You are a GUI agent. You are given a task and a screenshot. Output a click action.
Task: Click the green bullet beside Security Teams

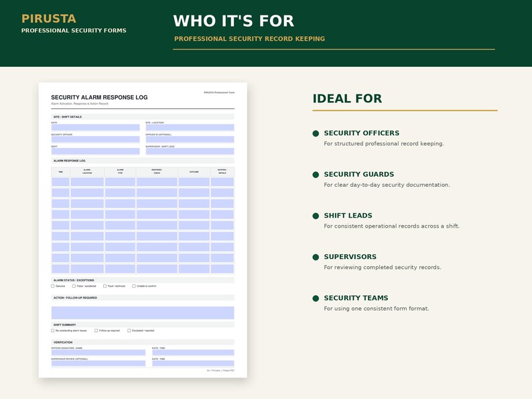(316, 299)
